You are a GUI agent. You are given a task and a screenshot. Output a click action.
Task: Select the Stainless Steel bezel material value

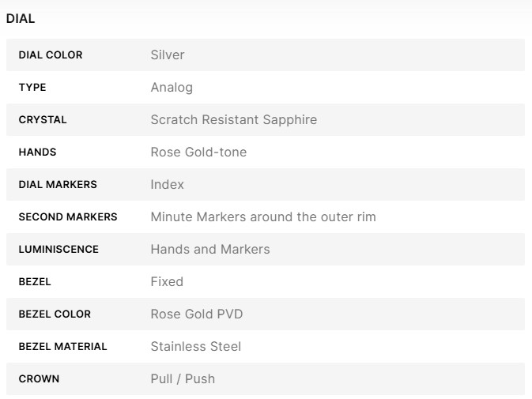196,347
